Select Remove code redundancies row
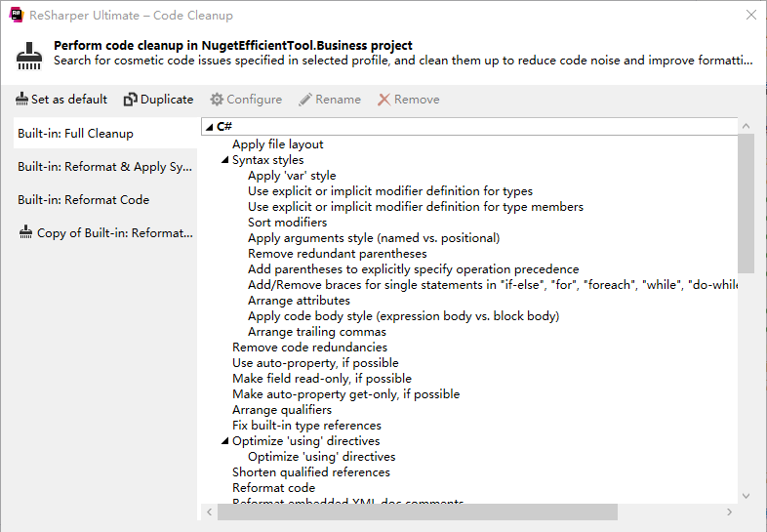767x532 pixels. pyautogui.click(x=309, y=348)
